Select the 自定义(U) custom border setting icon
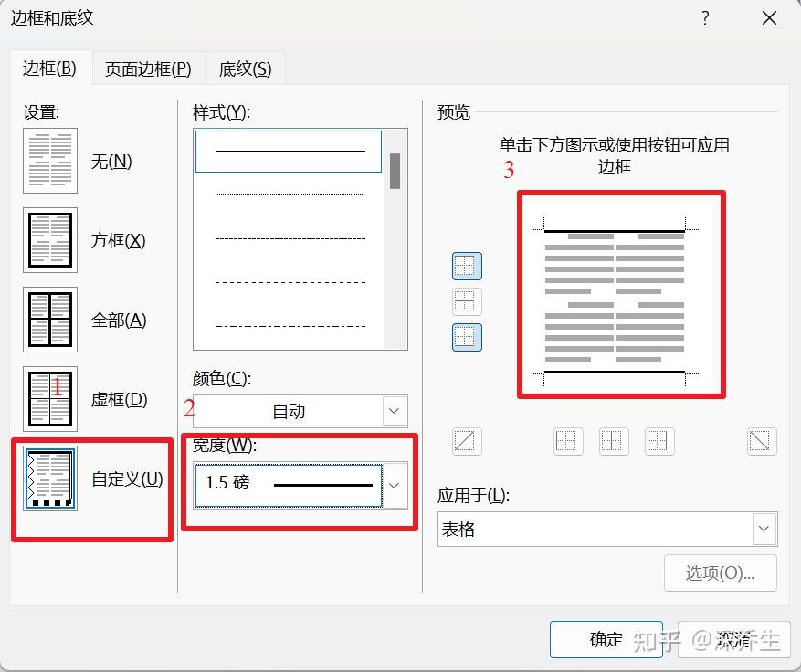Viewport: 801px width, 672px height. tap(50, 478)
